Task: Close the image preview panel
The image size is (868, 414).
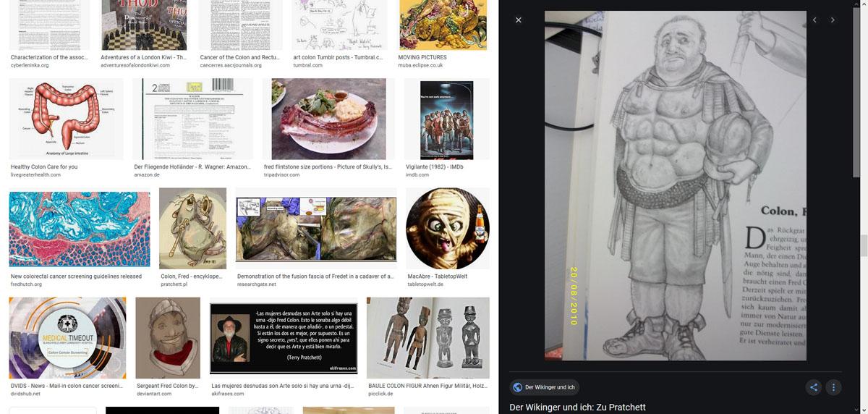Action: 518,20
